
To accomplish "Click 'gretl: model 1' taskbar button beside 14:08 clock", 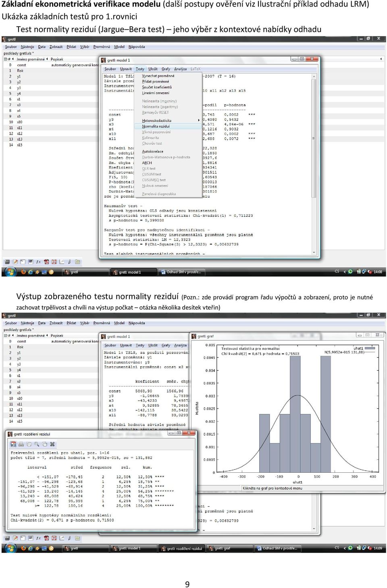I will (x=133, y=272).
